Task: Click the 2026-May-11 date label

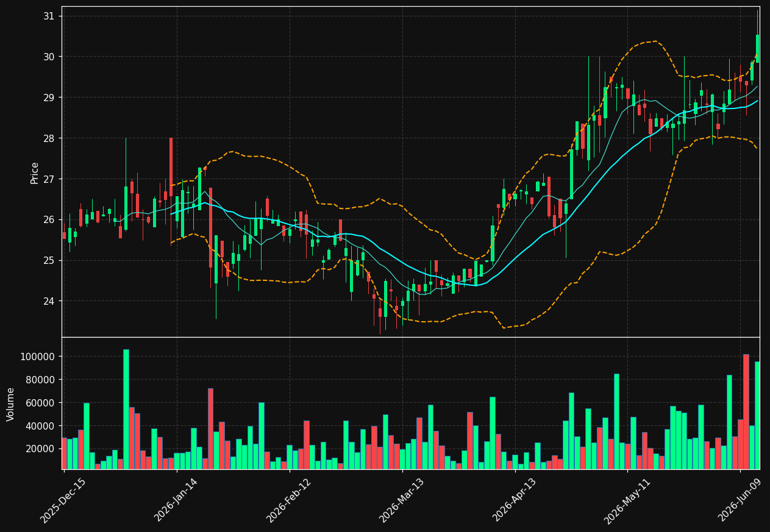Action: coord(627,500)
